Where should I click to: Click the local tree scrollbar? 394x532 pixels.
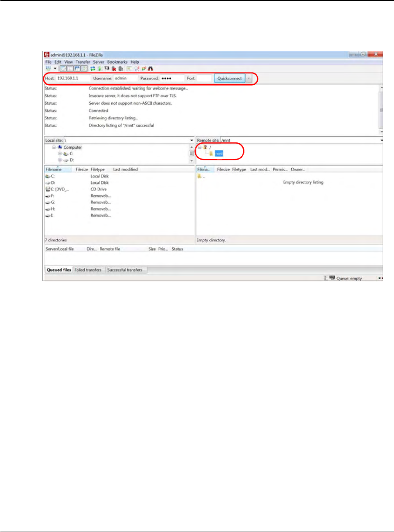coord(192,154)
